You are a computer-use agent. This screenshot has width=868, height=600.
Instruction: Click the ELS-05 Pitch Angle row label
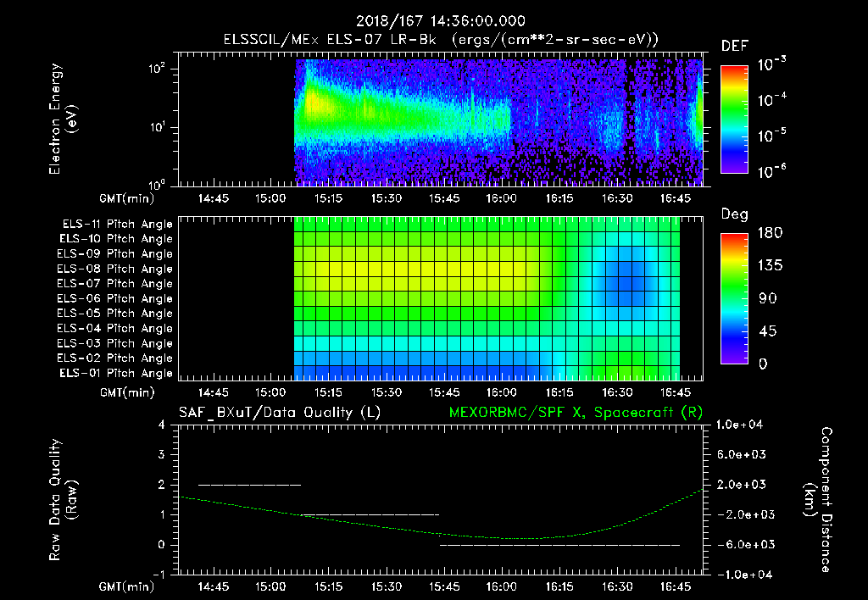click(114, 314)
